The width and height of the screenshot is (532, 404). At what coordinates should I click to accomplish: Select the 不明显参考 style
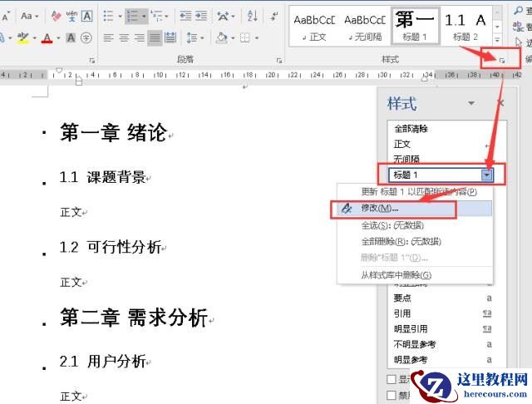tap(415, 345)
